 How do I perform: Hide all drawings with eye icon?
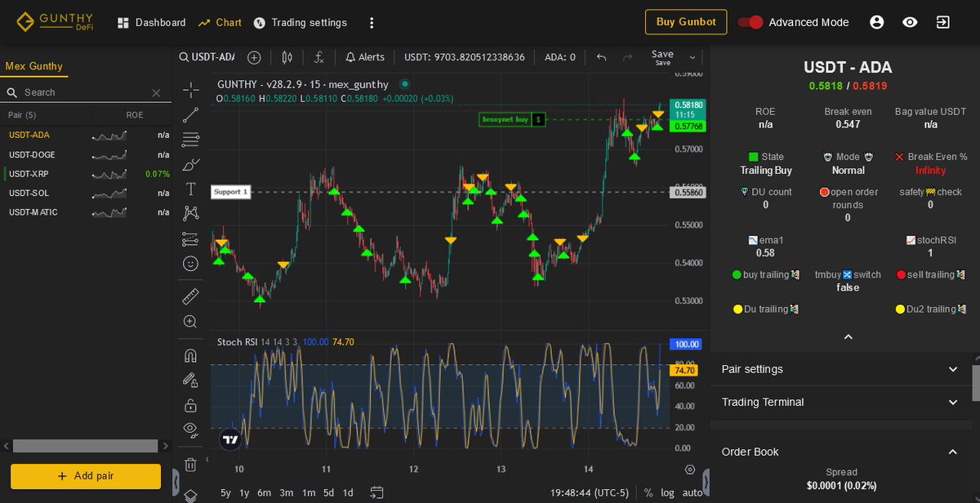[x=190, y=430]
